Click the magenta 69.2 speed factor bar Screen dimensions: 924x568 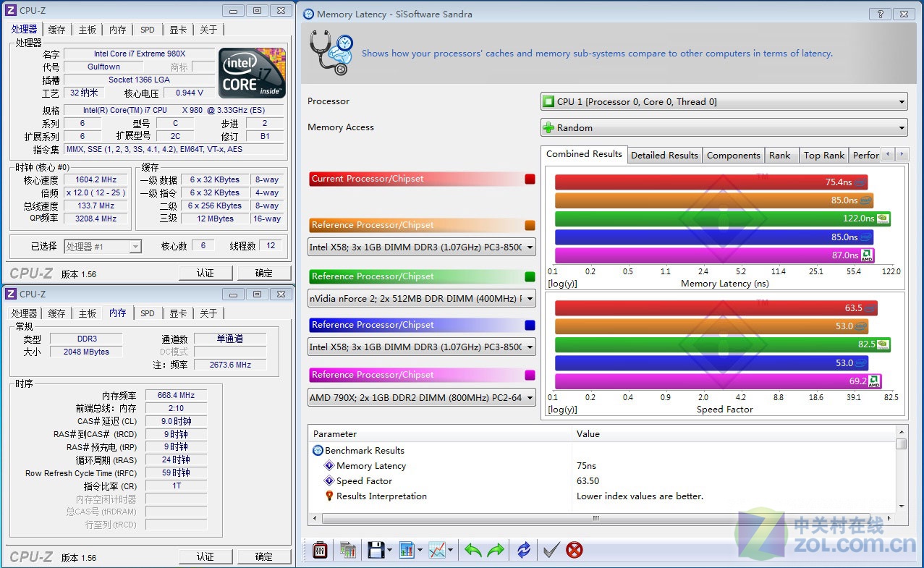pos(718,381)
